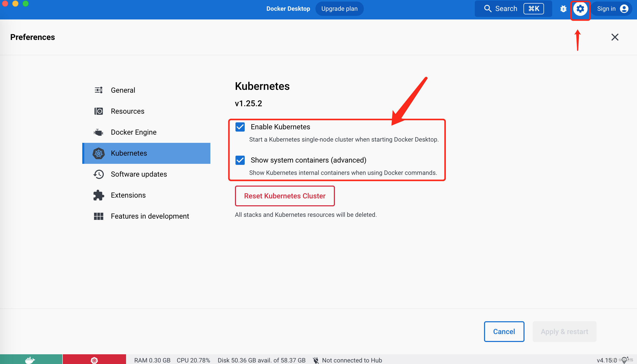Click the CPU 20.78% status
637x364 pixels.
[x=193, y=360]
